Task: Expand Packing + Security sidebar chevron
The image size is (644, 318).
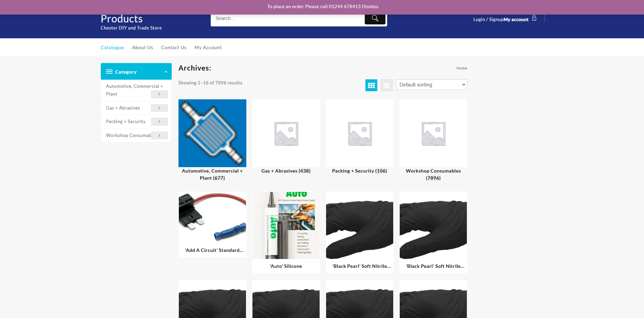Action: coord(159,122)
